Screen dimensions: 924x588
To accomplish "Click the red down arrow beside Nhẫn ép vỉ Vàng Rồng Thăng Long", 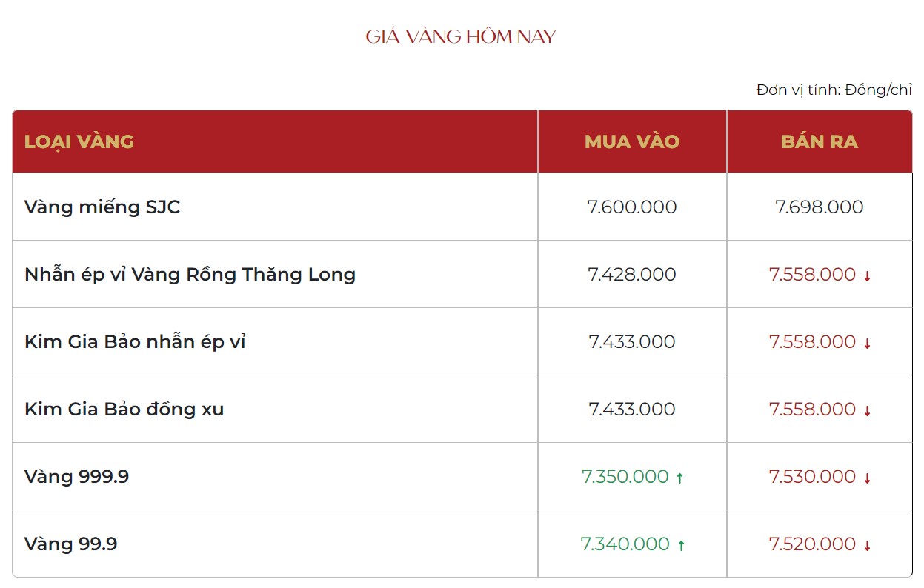I will 867,275.
